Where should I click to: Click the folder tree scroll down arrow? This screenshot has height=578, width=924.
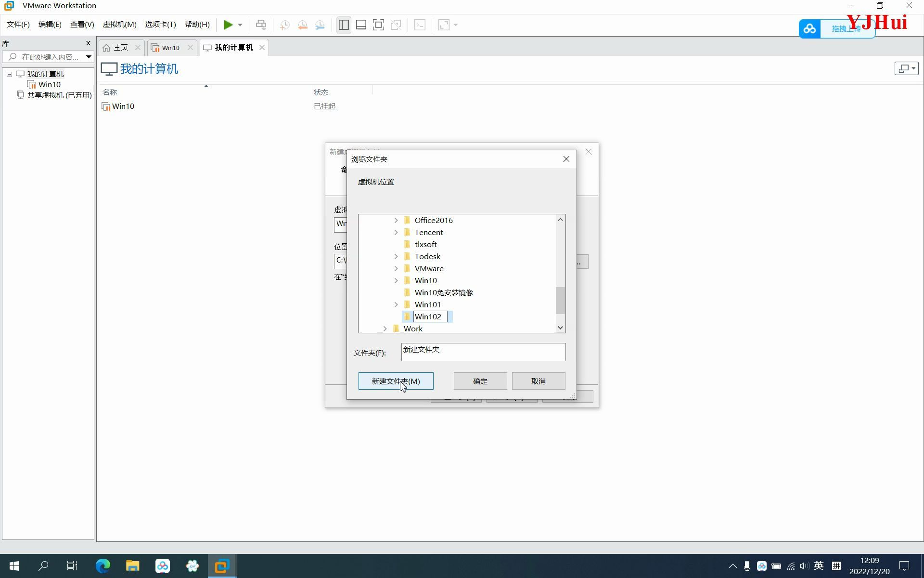click(x=560, y=328)
